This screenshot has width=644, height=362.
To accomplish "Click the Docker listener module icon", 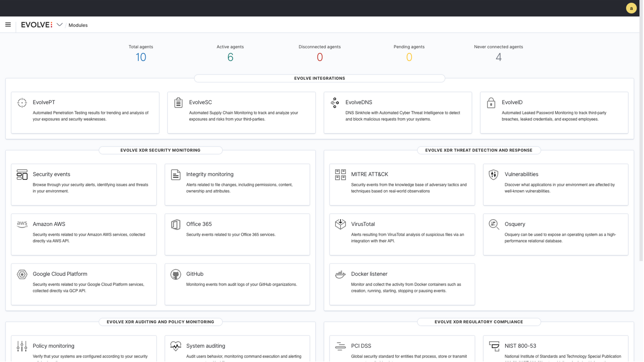I will [x=340, y=275].
